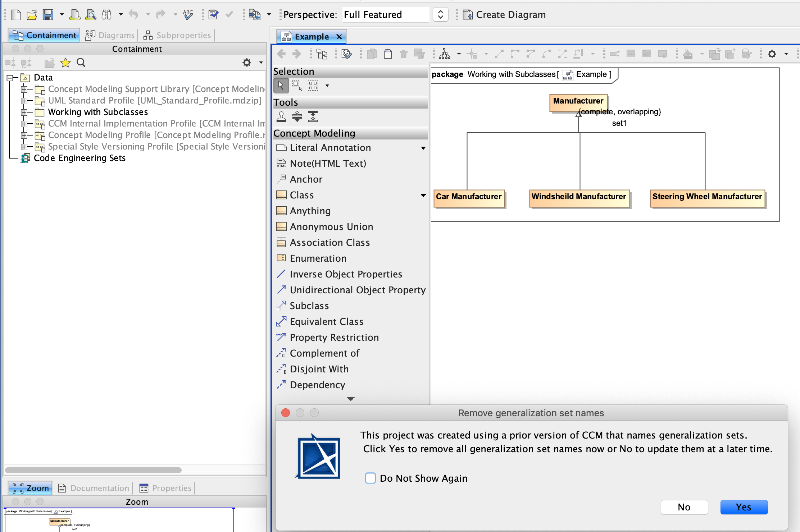Pick the Equivalent Class tool

coord(326,322)
